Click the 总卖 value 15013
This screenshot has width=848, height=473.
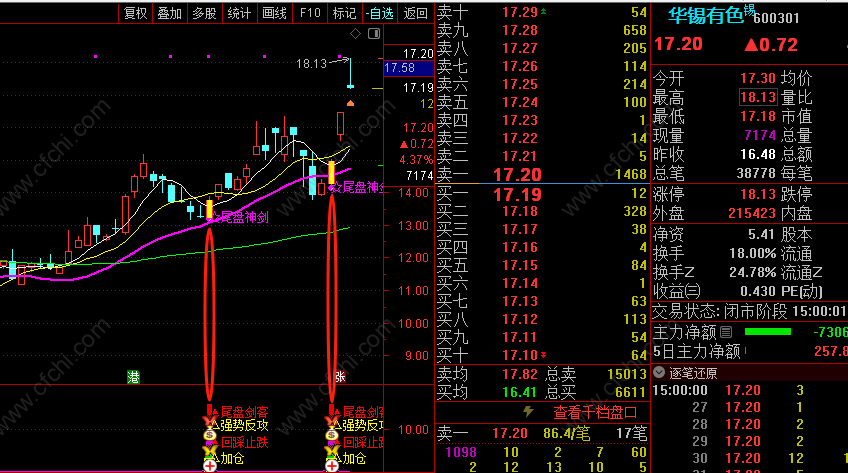(626, 374)
